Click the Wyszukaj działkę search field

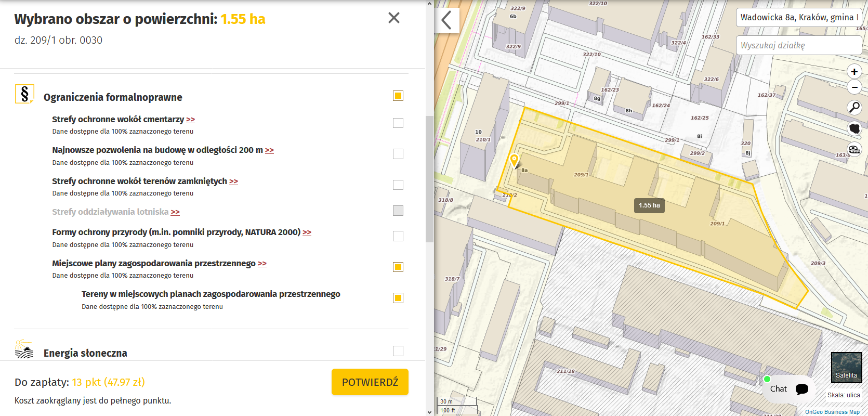click(x=798, y=45)
